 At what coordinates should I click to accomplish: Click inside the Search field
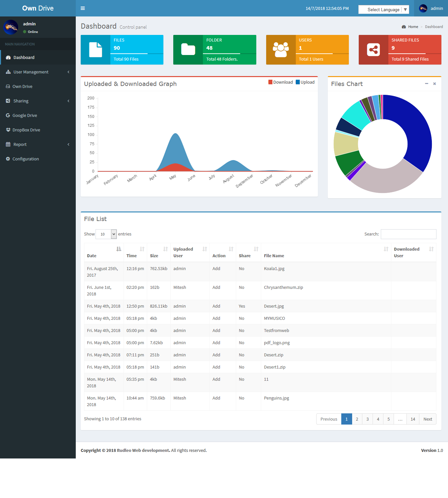[x=408, y=234]
